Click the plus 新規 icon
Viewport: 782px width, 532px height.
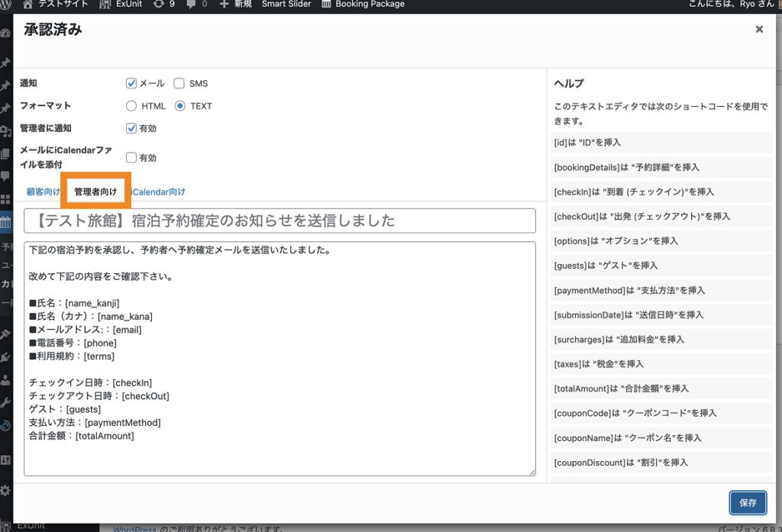pyautogui.click(x=224, y=5)
